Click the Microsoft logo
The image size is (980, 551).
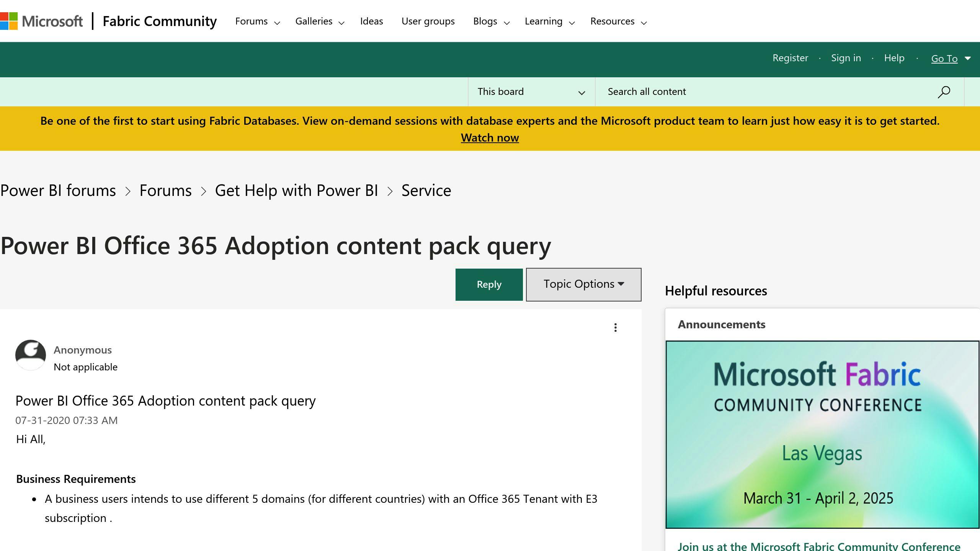pyautogui.click(x=41, y=21)
